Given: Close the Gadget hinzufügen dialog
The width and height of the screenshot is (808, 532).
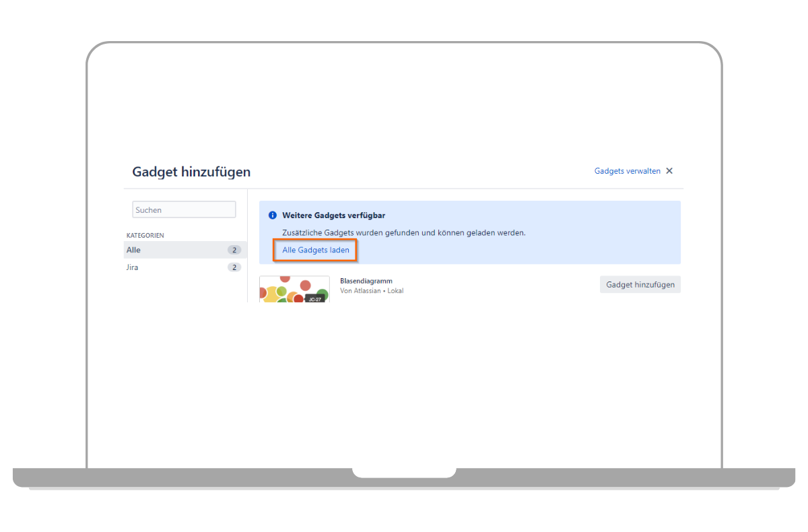Looking at the screenshot, I should pos(669,171).
